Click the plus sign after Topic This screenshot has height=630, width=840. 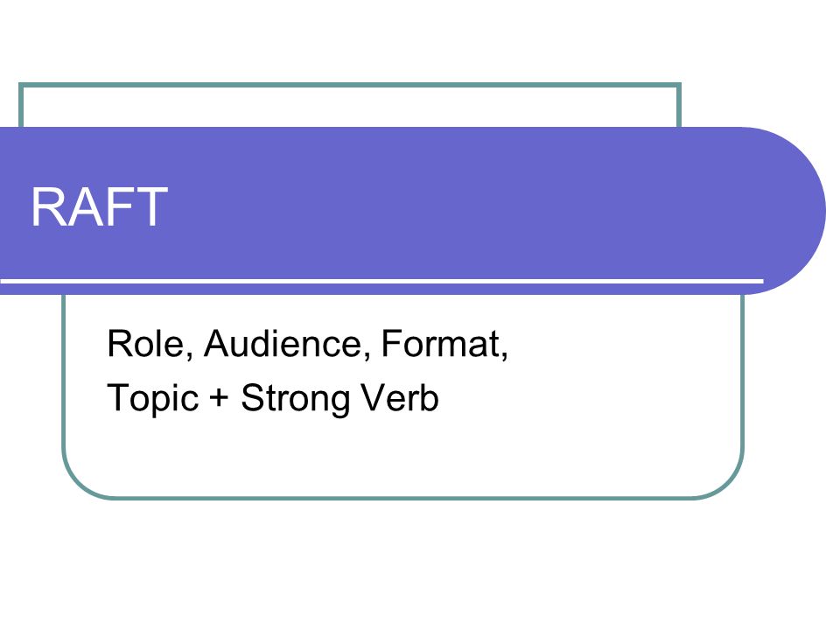coord(219,399)
